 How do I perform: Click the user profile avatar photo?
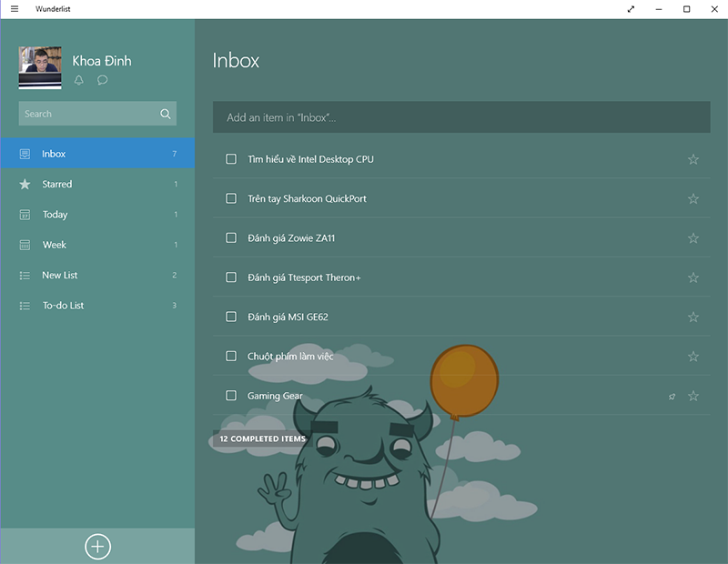(40, 67)
